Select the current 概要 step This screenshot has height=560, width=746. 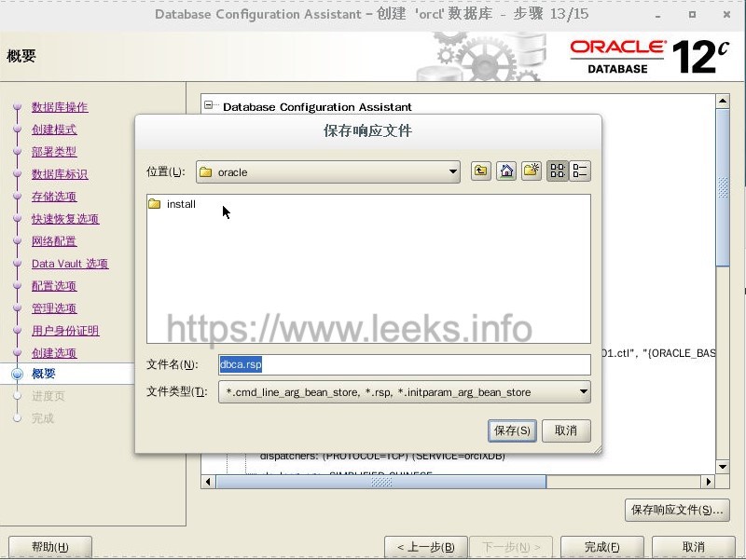pyautogui.click(x=43, y=374)
